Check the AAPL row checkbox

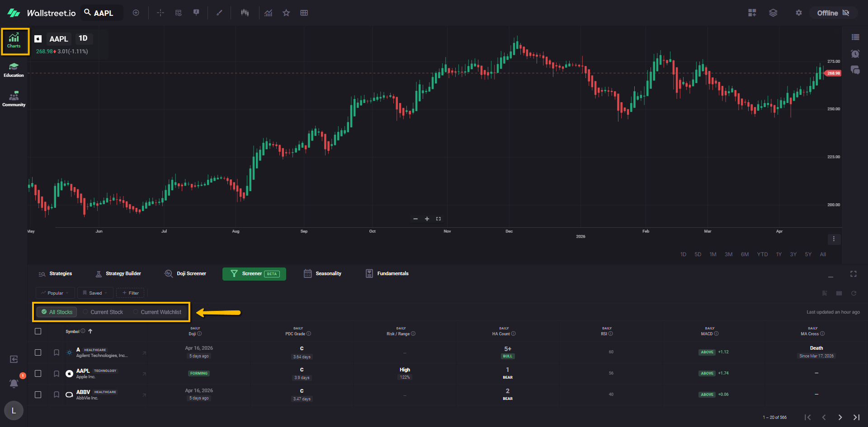[38, 374]
